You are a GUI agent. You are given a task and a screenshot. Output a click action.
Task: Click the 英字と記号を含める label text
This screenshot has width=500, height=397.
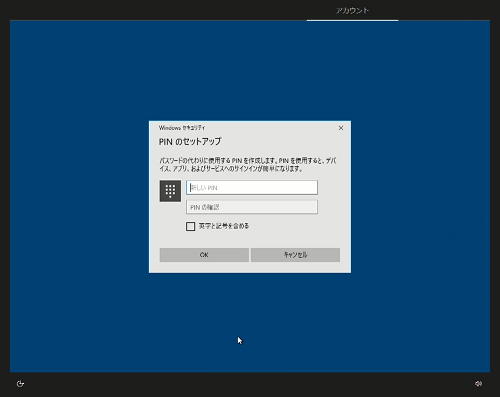(224, 226)
